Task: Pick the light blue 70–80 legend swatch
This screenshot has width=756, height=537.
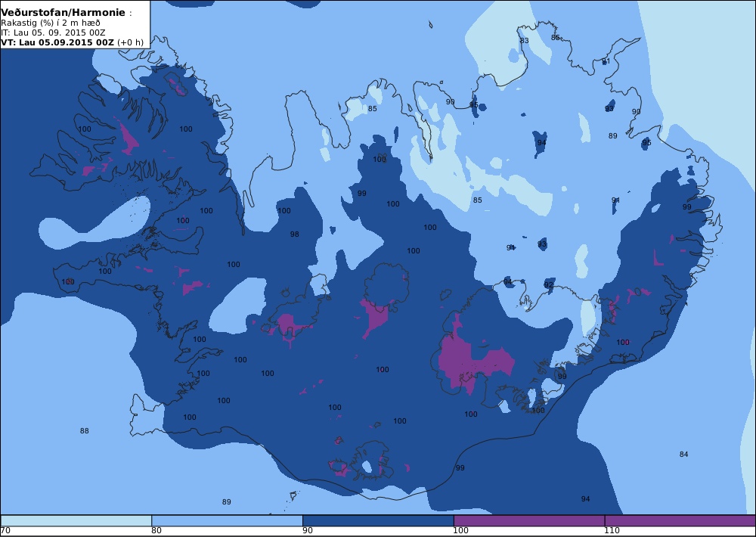Action: click(76, 520)
